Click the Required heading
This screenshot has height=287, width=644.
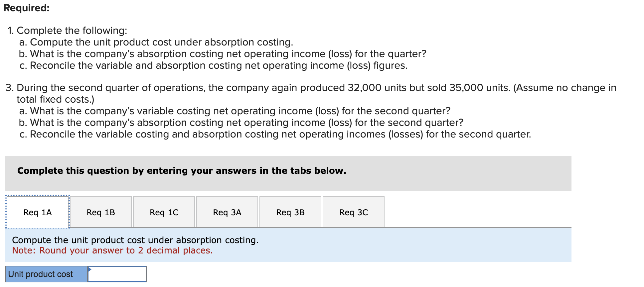coord(26,8)
